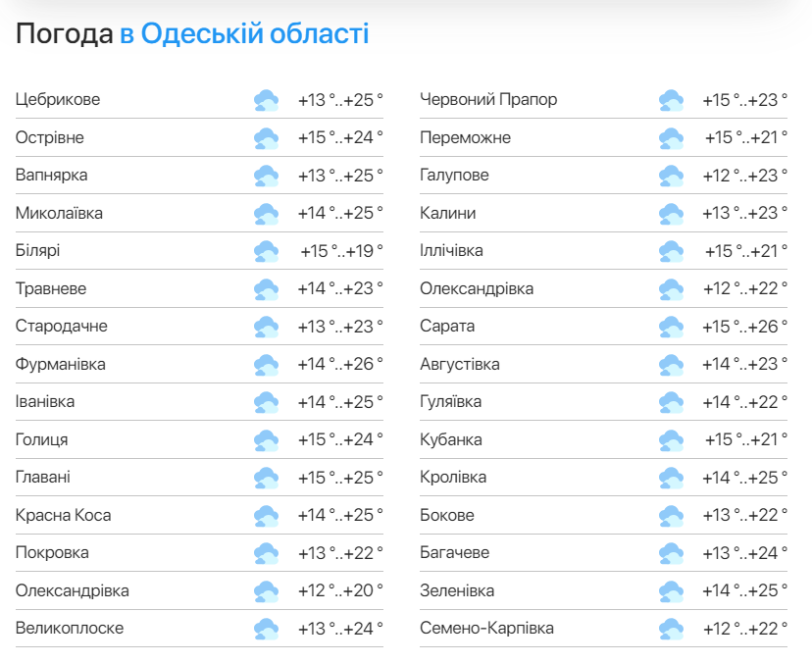Click the cloud icon for Фурманівка
Image resolution: width=812 pixels, height=663 pixels.
click(266, 365)
